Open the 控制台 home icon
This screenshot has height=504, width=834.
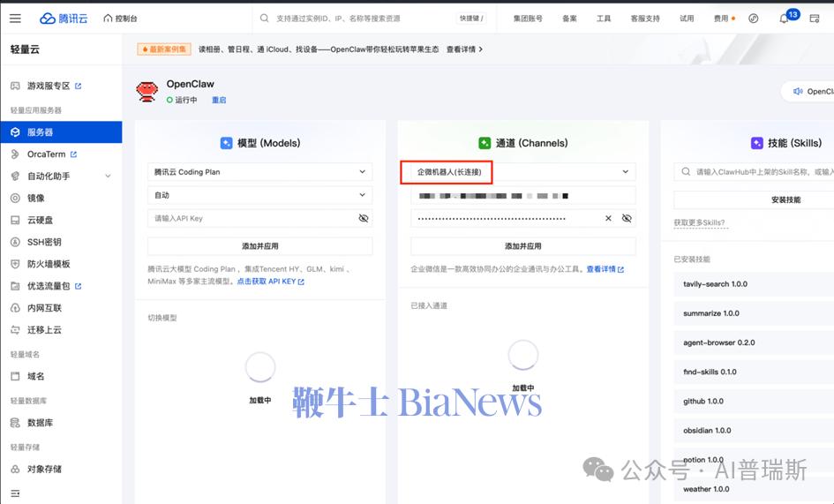108,19
